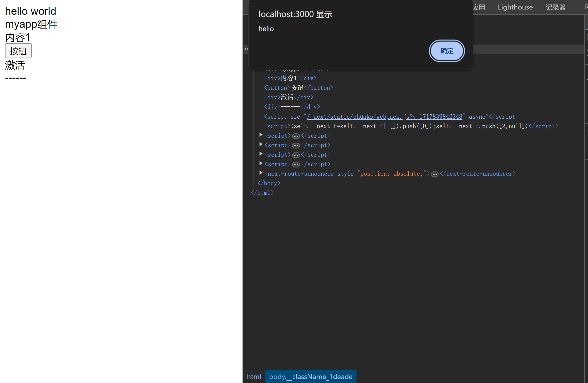Expand the next-route-announcer element arrow
This screenshot has height=383, width=588.
pos(261,173)
